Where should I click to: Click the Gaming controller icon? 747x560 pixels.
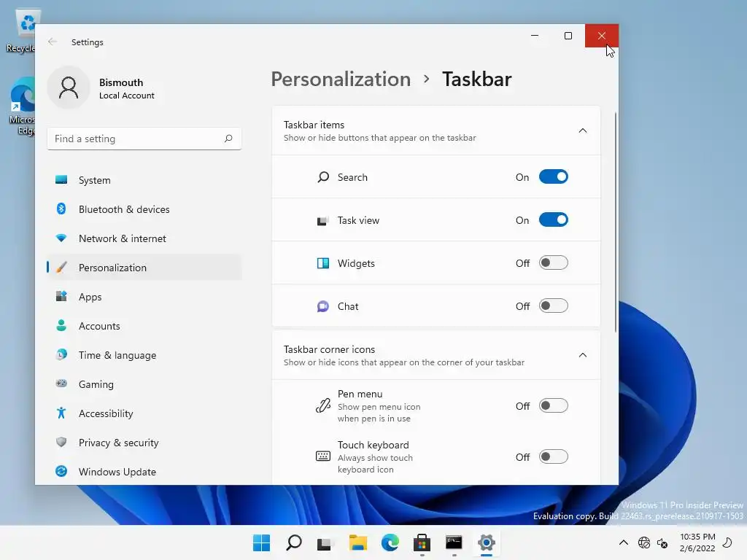pos(61,384)
